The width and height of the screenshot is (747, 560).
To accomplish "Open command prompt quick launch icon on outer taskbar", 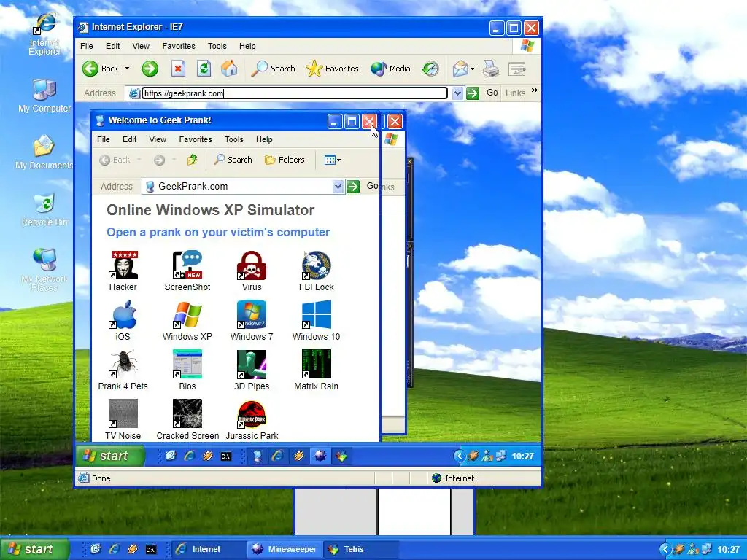I will 151,550.
